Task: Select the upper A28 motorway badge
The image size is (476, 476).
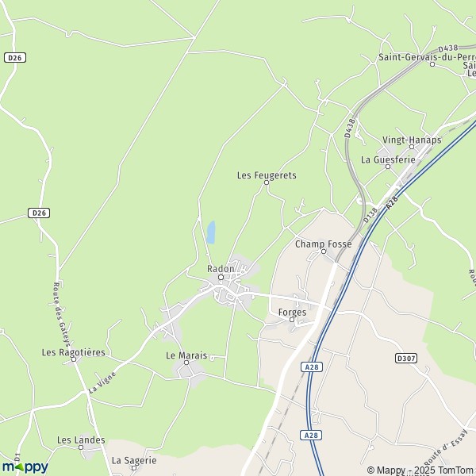Action: point(312,367)
